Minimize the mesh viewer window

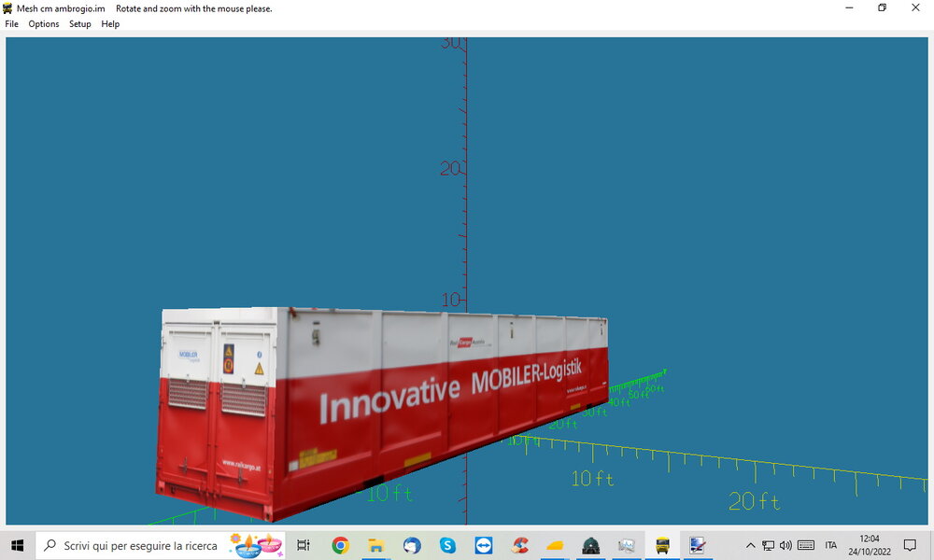pyautogui.click(x=849, y=7)
